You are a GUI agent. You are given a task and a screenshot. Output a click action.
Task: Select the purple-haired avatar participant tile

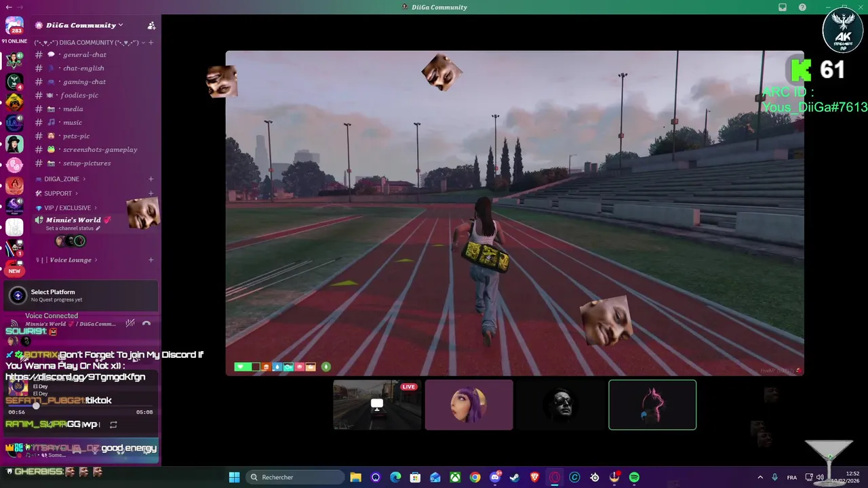(x=469, y=405)
